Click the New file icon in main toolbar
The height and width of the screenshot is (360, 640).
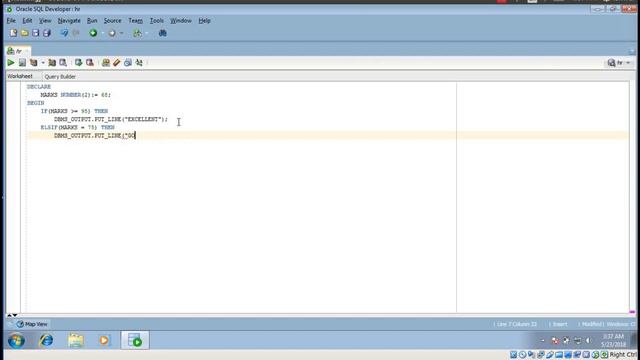[x=13, y=33]
